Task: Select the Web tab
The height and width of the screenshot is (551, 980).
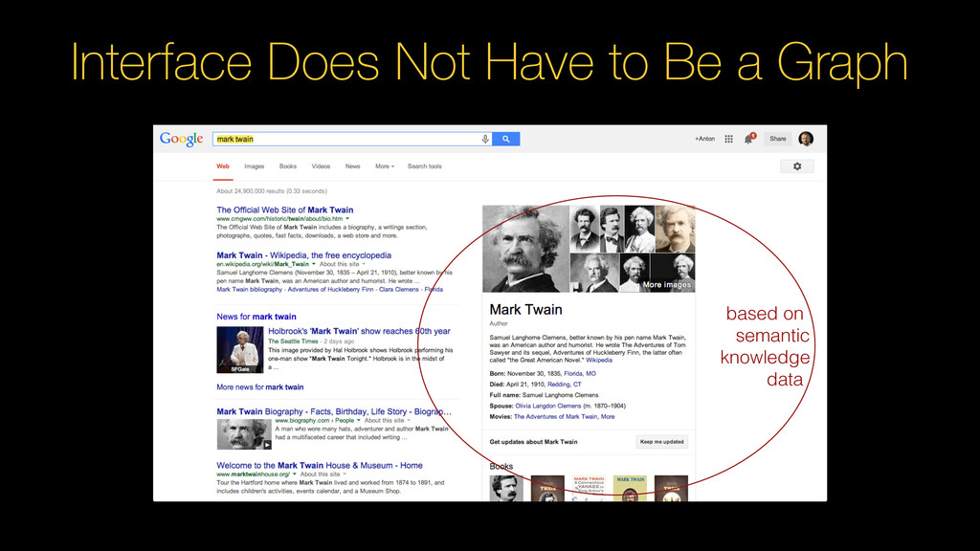Action: pyautogui.click(x=223, y=166)
